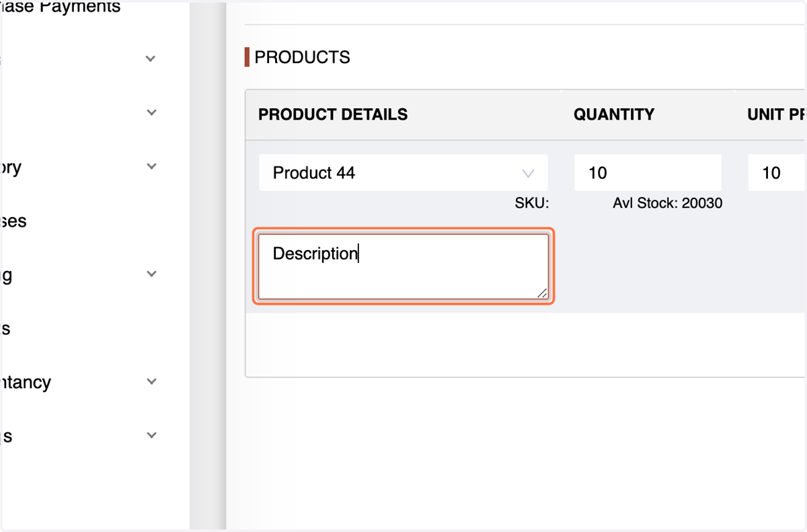Click inside the Description text area

tap(403, 266)
